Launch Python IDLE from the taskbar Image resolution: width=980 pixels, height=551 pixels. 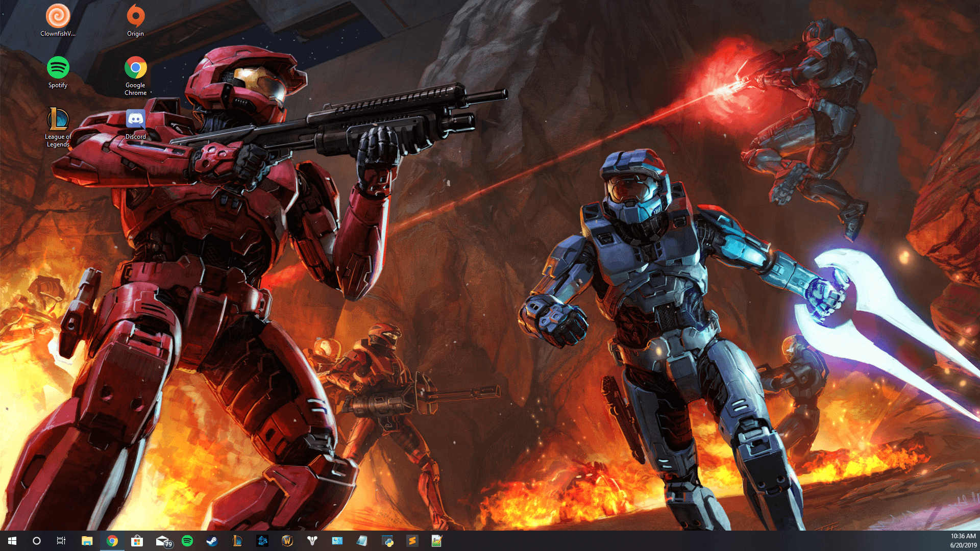387,540
